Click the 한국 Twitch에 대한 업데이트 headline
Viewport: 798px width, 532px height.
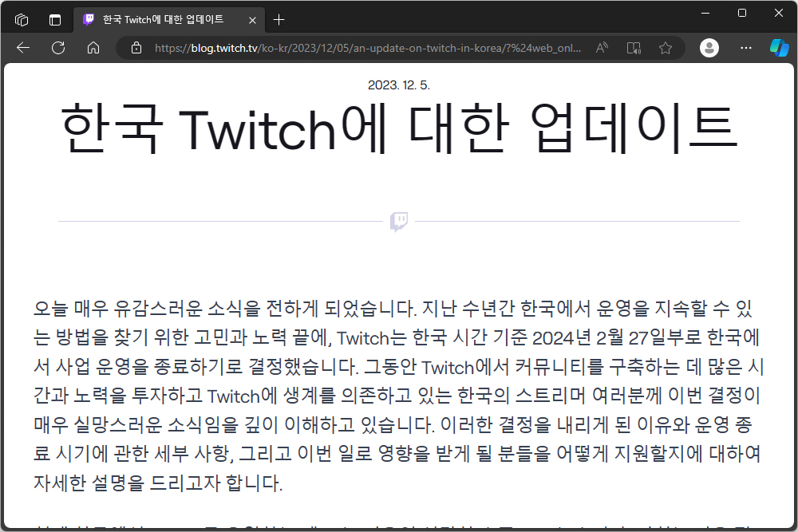pyautogui.click(x=399, y=127)
